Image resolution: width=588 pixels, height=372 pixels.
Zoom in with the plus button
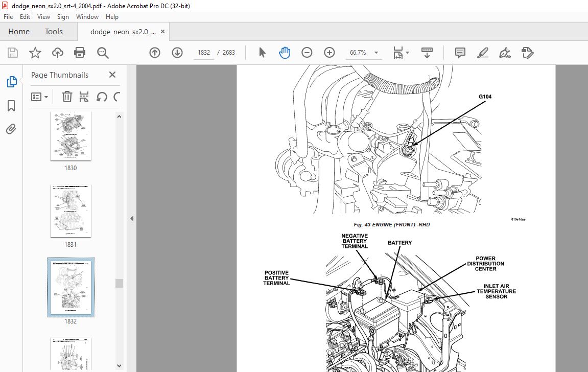click(330, 53)
